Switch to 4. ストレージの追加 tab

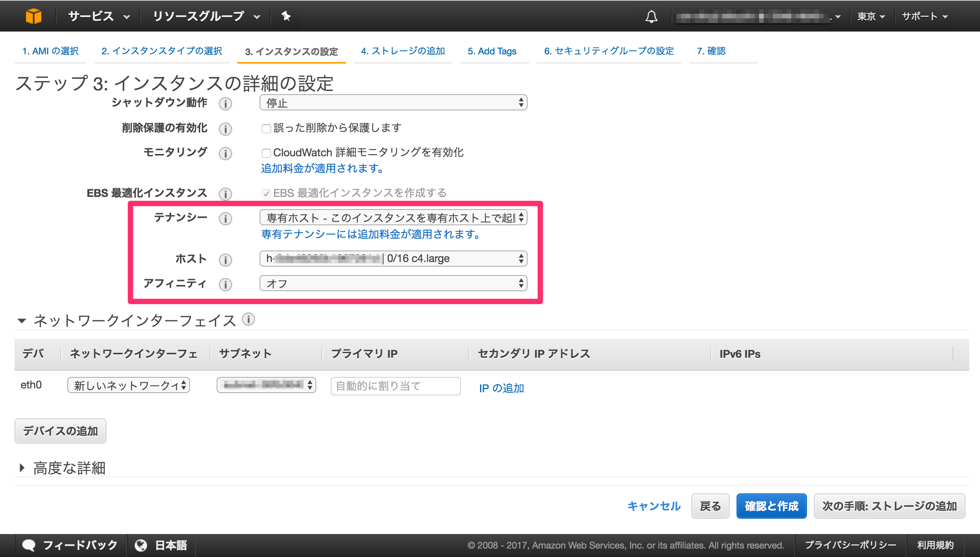point(403,51)
